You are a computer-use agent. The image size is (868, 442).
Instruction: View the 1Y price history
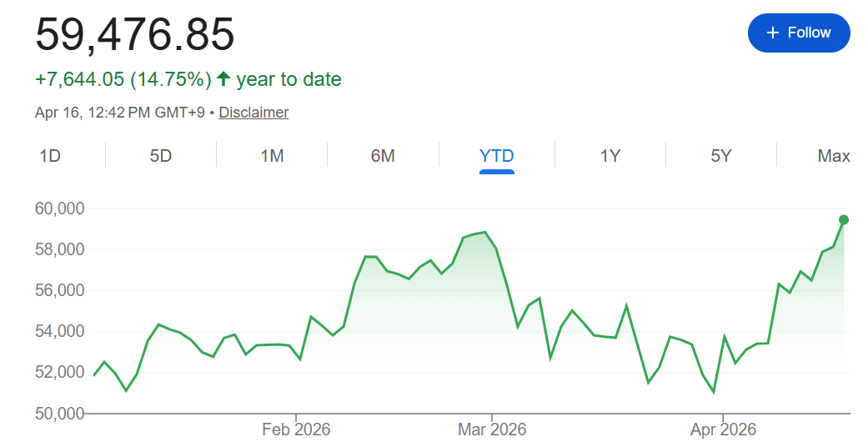610,156
